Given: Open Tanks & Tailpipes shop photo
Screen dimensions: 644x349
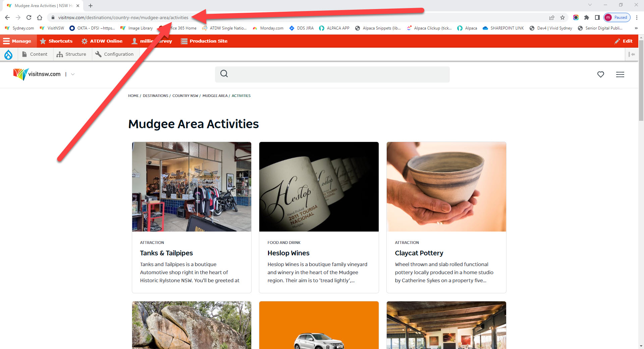Looking at the screenshot, I should (x=192, y=187).
